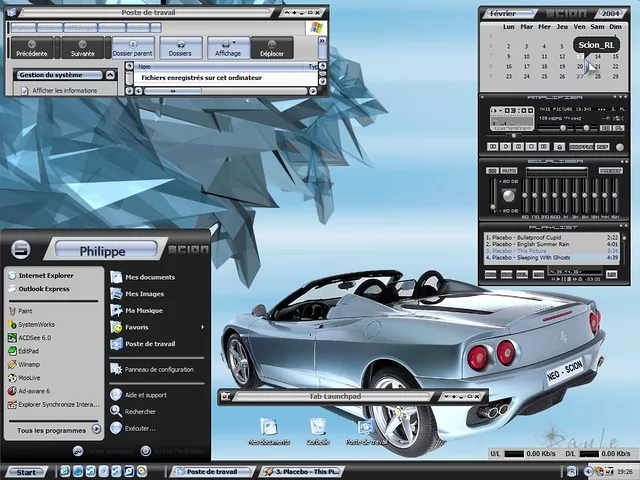The width and height of the screenshot is (640, 480).
Task: Open the Affichage view dropdown
Action: pyautogui.click(x=228, y=47)
